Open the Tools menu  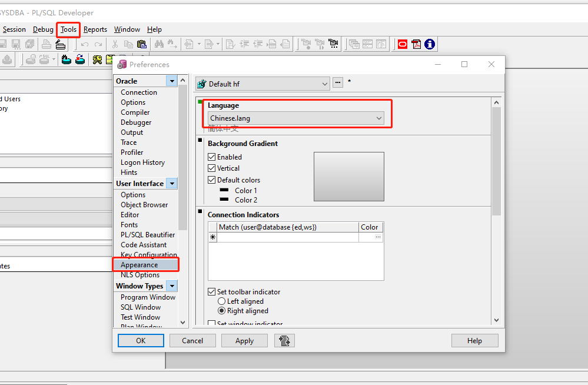(x=68, y=29)
